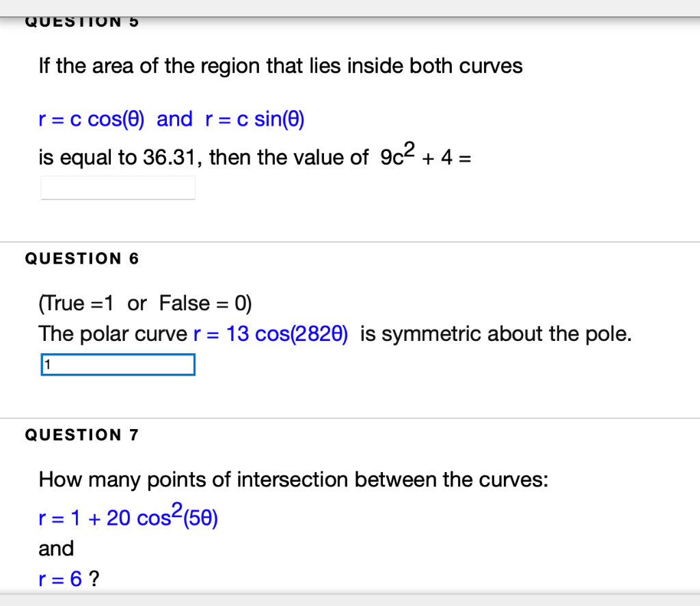Click the blue word 'and' between Question 5 equations

[174, 119]
